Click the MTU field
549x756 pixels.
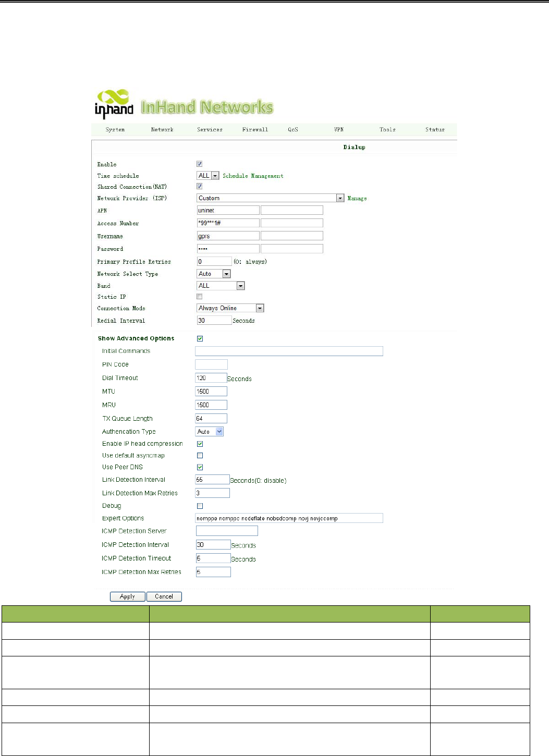[211, 392]
